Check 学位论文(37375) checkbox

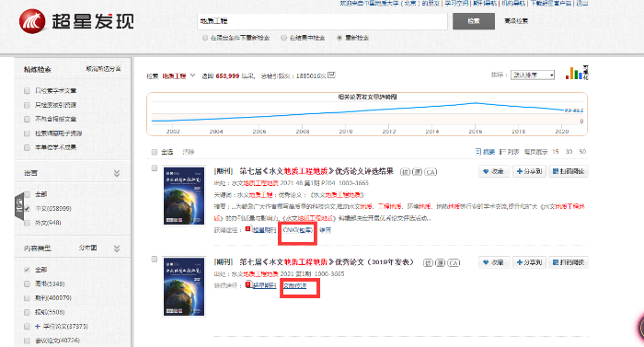(27, 326)
